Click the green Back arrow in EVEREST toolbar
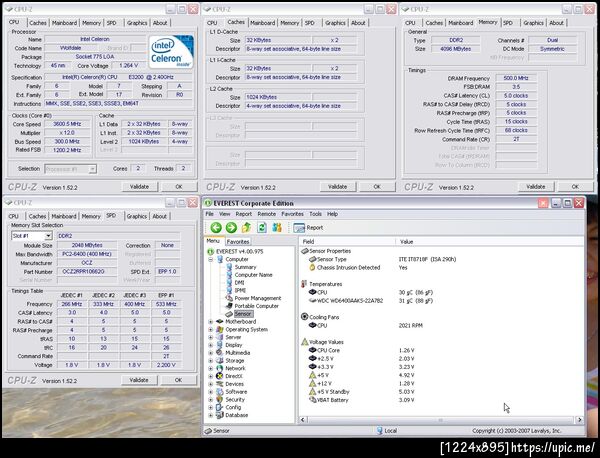The height and width of the screenshot is (458, 600). pyautogui.click(x=216, y=228)
